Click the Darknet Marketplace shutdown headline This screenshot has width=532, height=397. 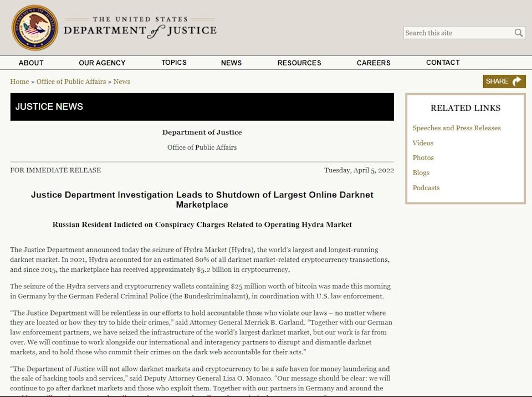point(202,200)
